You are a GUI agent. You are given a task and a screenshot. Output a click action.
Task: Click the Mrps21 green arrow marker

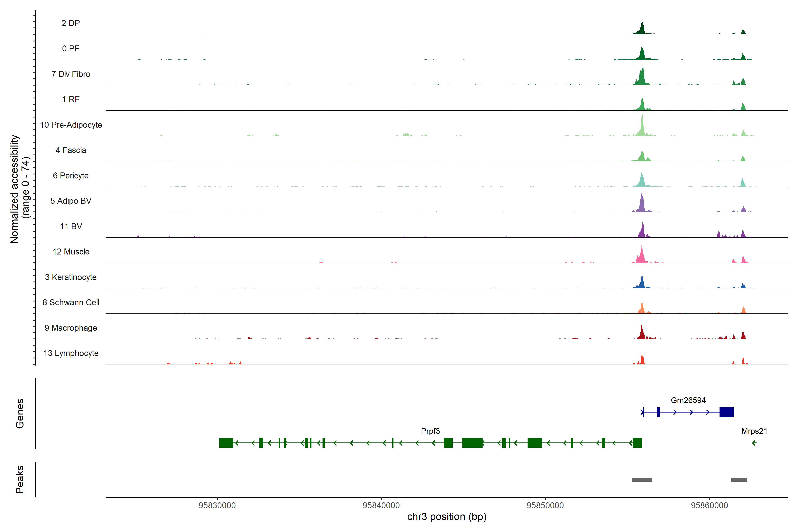click(754, 443)
